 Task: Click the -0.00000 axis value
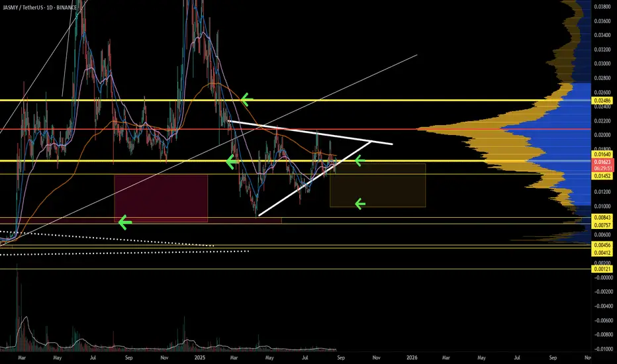[603, 277]
